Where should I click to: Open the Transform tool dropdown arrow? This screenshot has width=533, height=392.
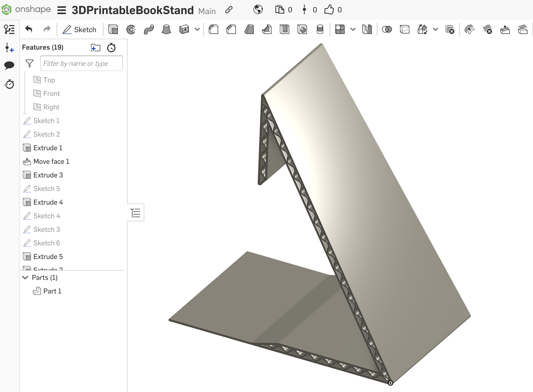point(436,29)
